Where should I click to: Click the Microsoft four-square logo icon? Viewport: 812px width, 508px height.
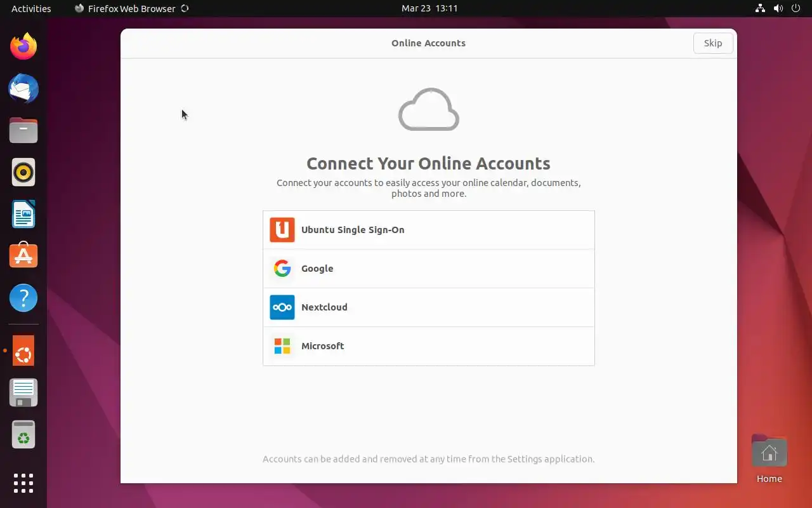coord(282,346)
